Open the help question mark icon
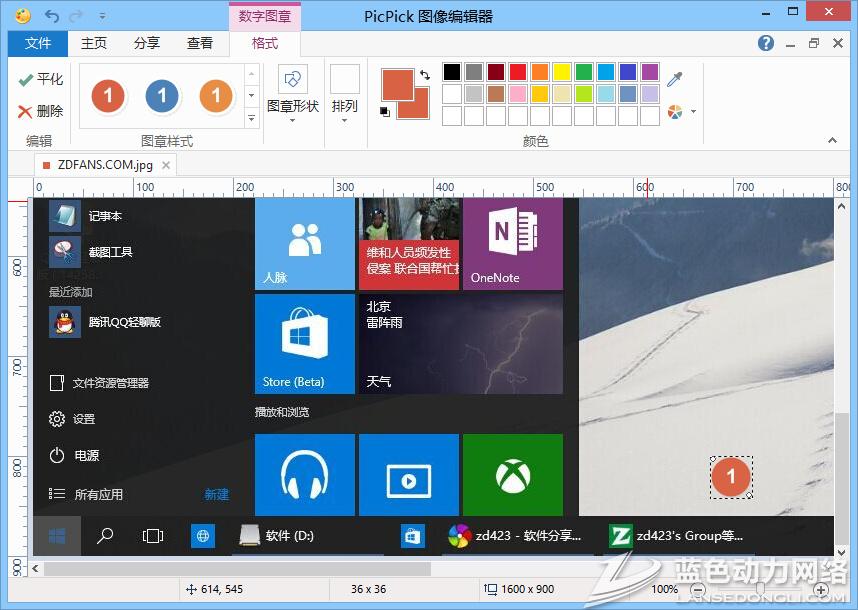 [766, 43]
